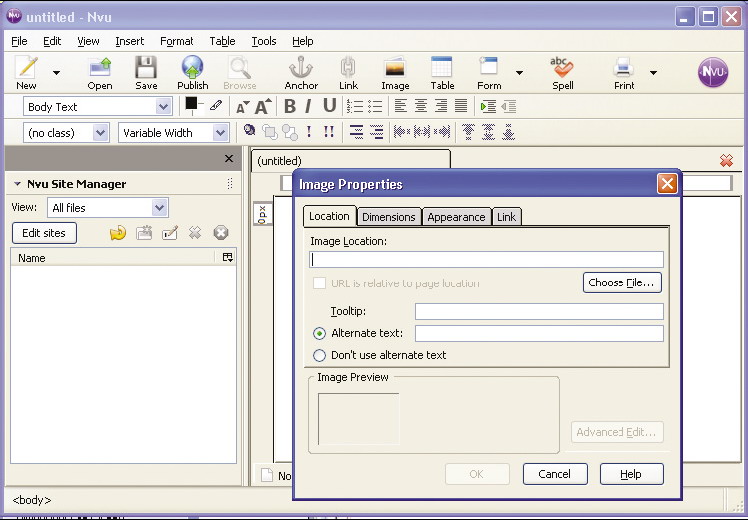Toggle Bold formatting
Image resolution: width=748 pixels, height=520 pixels.
(x=290, y=106)
